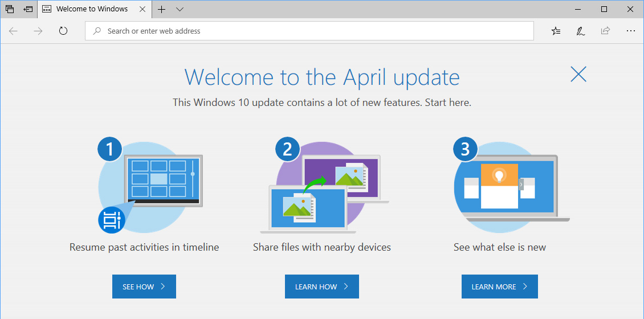Screen dimensions: 644x319
Task: Click 'See what else is new' text
Action: click(x=500, y=247)
